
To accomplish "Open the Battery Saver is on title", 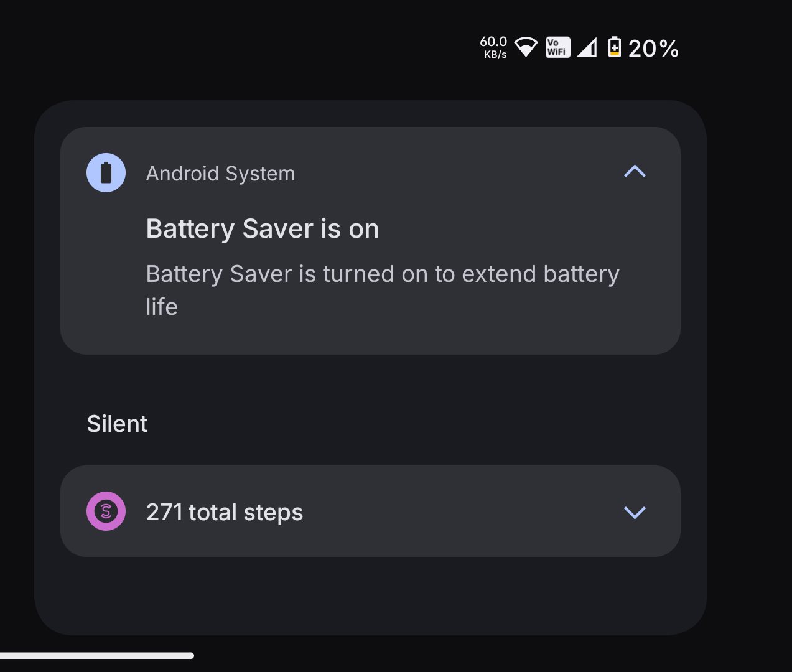I will (x=262, y=229).
